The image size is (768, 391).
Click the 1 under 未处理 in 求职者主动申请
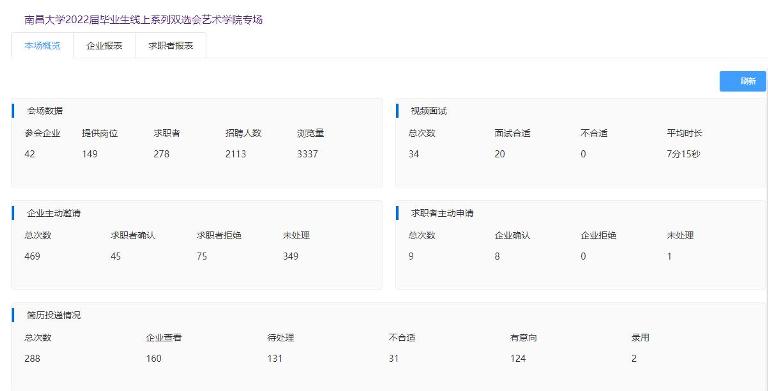(670, 256)
